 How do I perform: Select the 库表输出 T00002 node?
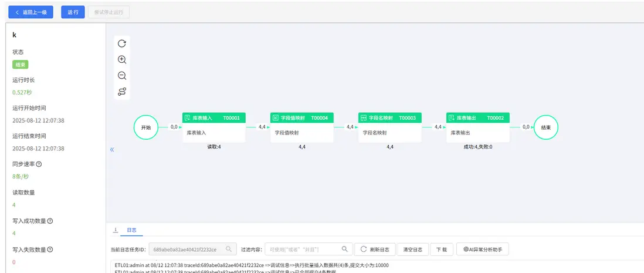[478, 127]
